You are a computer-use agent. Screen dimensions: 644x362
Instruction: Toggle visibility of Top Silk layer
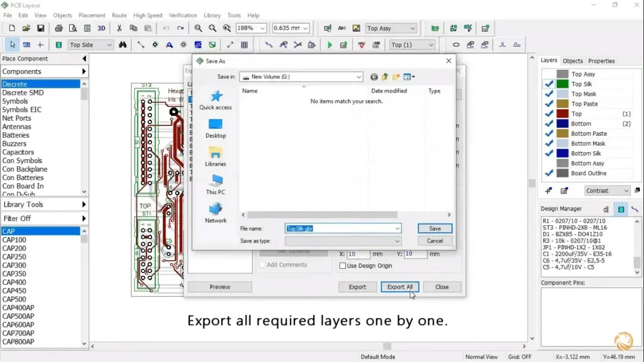(548, 84)
